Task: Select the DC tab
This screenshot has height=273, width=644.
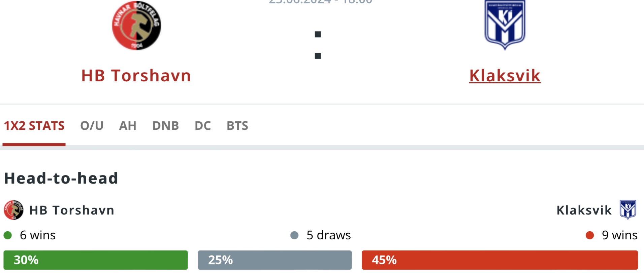Action: 203,126
